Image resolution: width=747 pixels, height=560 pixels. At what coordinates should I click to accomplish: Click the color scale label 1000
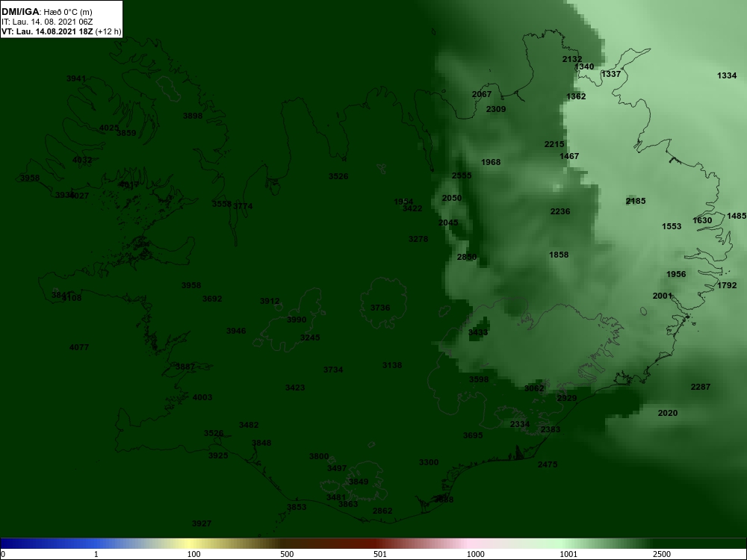tap(475, 554)
